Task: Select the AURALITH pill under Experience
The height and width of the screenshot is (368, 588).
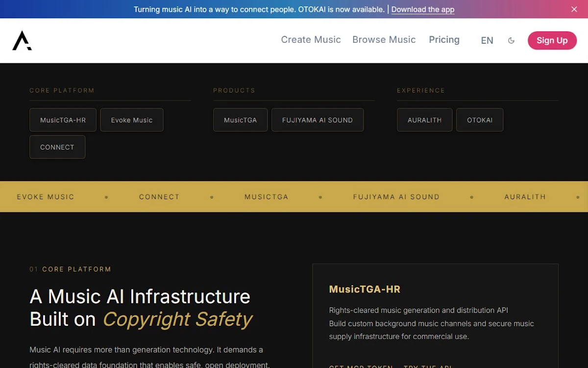Action: 425,120
